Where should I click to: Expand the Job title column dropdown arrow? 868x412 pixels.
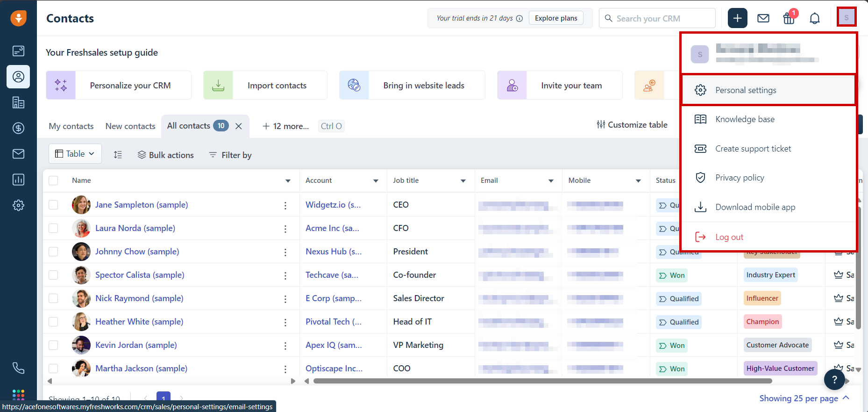(x=463, y=181)
